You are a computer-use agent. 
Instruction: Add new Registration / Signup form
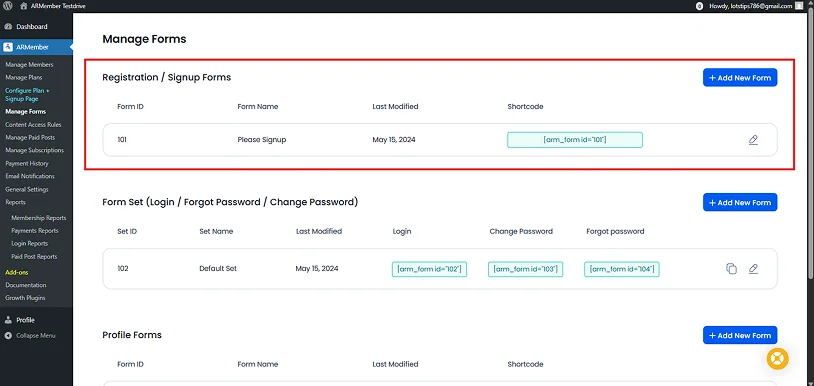(x=740, y=77)
